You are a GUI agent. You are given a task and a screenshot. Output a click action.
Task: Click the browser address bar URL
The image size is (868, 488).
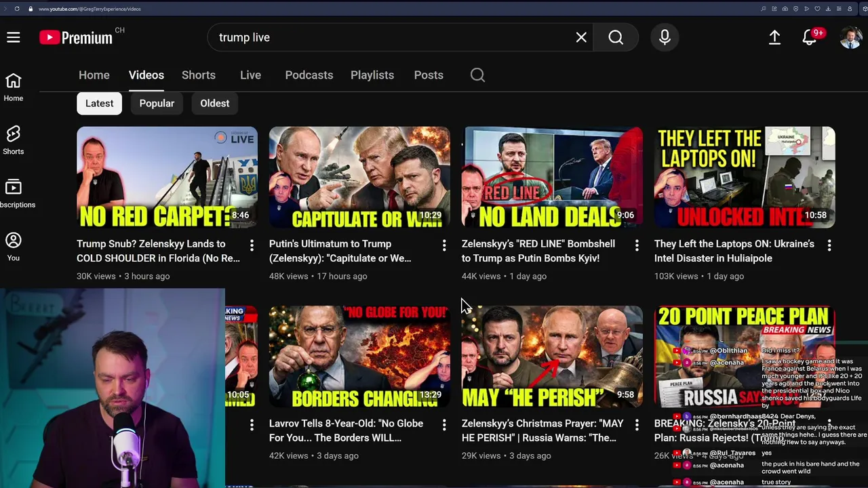pos(90,9)
